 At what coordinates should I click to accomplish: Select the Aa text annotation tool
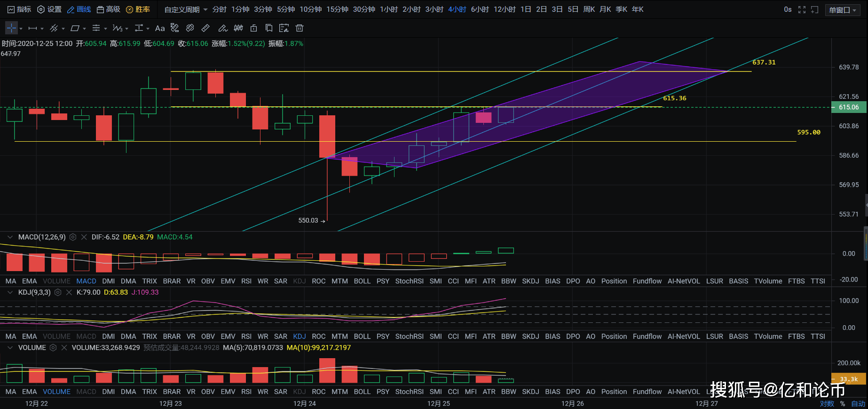click(x=160, y=28)
